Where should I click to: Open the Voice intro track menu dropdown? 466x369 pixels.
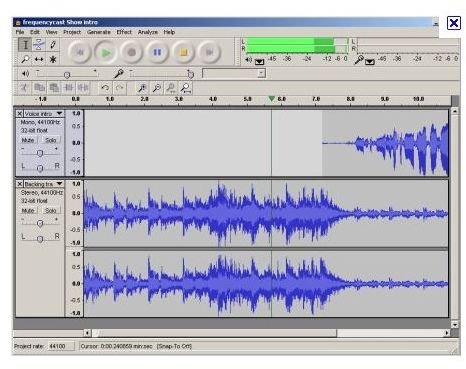[59, 114]
